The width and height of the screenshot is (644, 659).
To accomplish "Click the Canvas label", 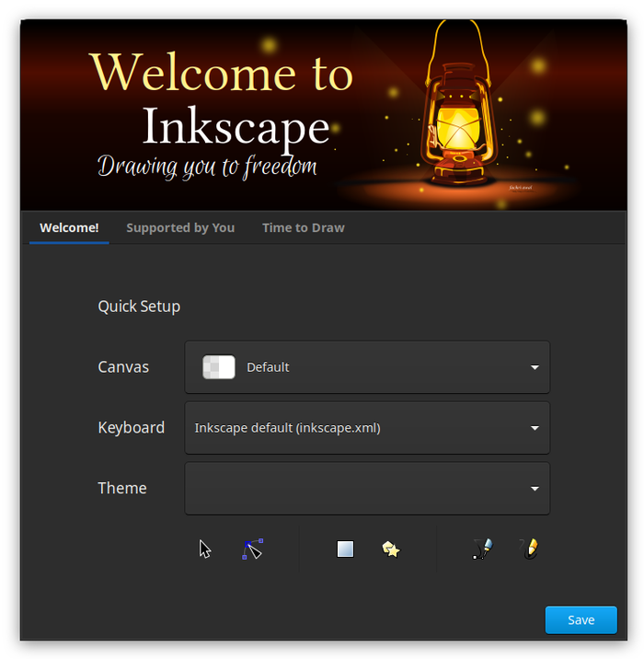I will pos(123,367).
